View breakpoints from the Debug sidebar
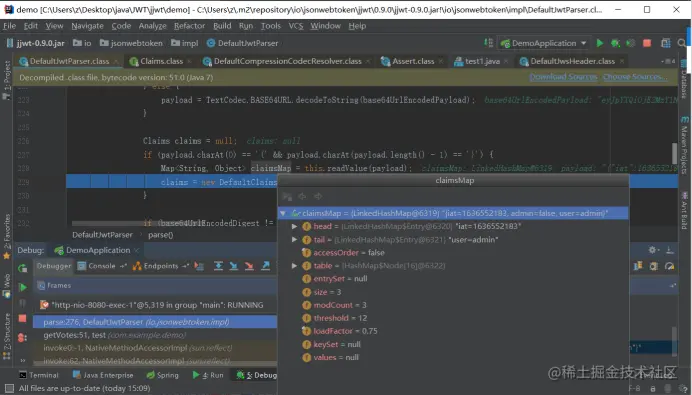Screen dimensions: 692x395 (x=23, y=338)
